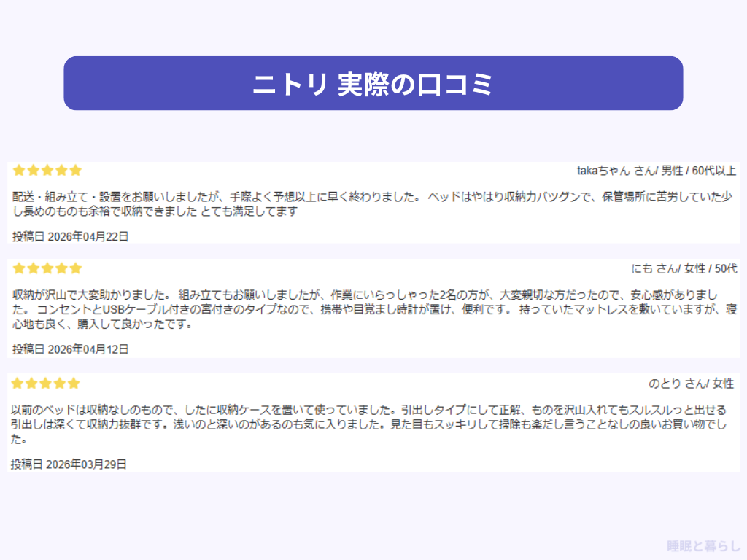The width and height of the screenshot is (747, 560).
Task: Click the post date 投稿日 2026年04月22日
Action: coord(71,237)
